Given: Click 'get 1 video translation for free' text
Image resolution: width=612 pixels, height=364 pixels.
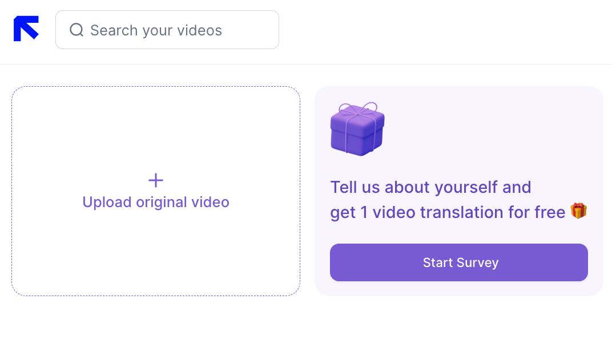Looking at the screenshot, I should (x=448, y=212).
